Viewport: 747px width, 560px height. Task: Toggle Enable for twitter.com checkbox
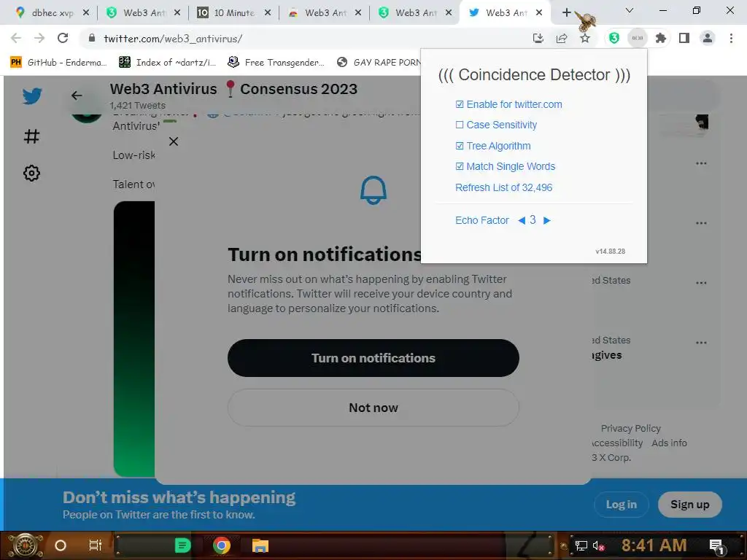(x=460, y=104)
